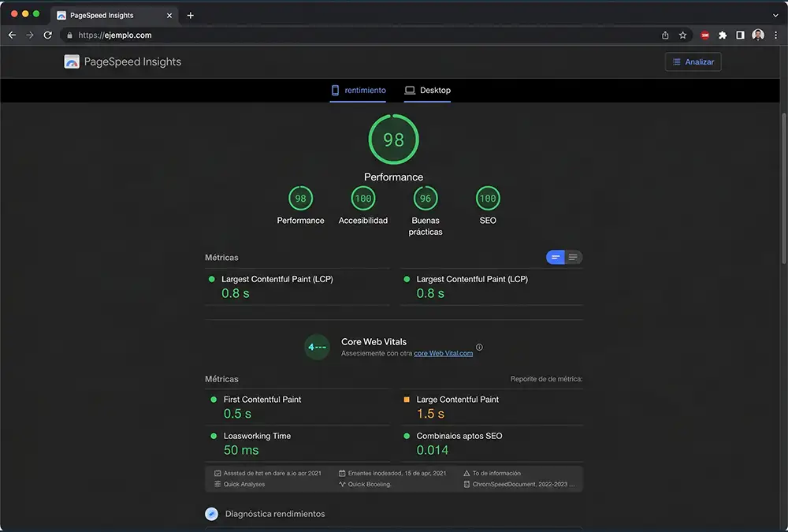Click the lock icon in address bar

[x=69, y=35]
